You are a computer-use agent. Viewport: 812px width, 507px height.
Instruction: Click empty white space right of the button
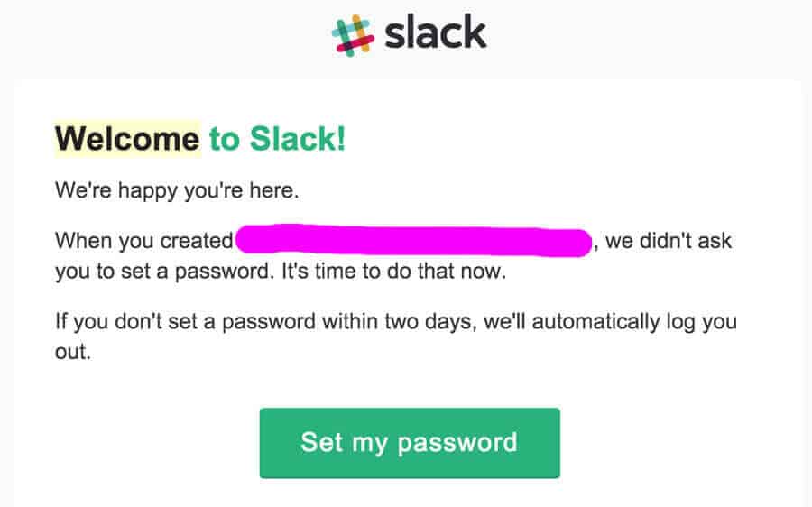pos(678,443)
